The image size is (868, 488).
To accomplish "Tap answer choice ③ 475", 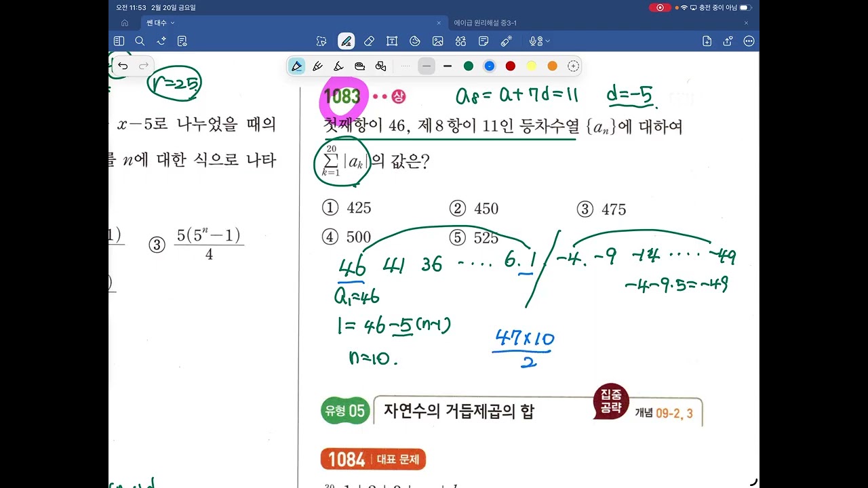I will [x=601, y=209].
